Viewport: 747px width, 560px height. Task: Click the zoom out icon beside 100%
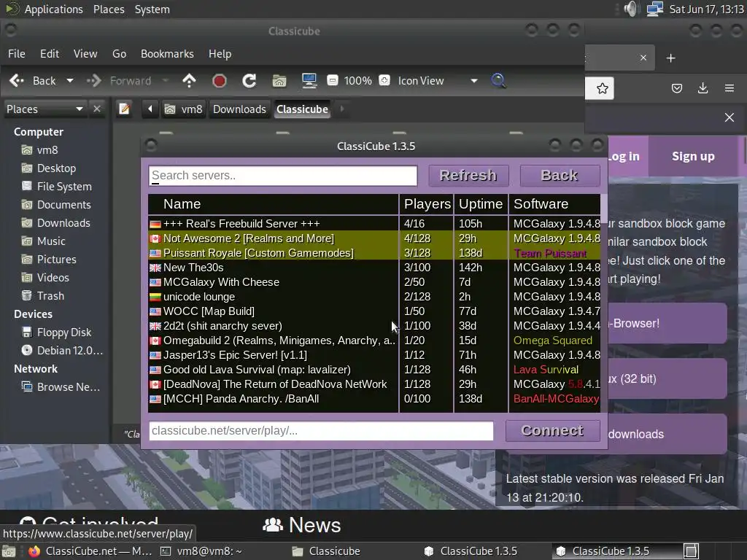333,80
